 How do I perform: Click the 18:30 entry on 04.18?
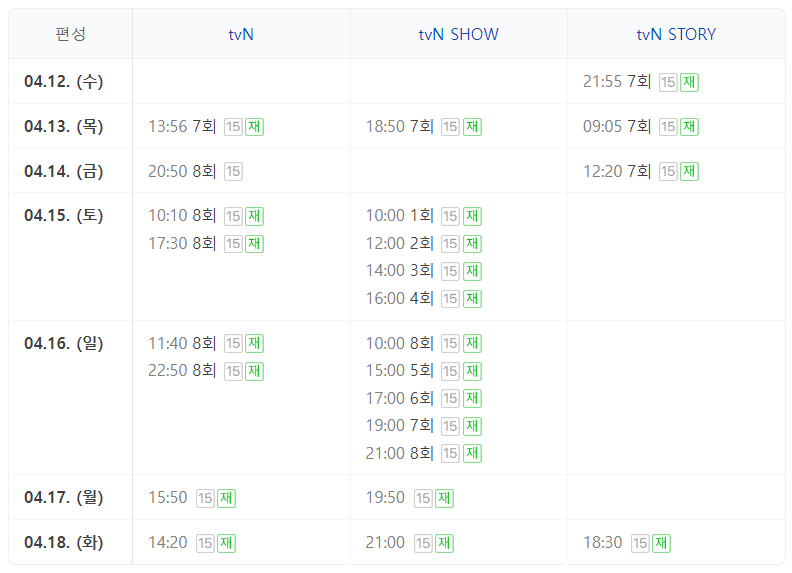(x=603, y=543)
